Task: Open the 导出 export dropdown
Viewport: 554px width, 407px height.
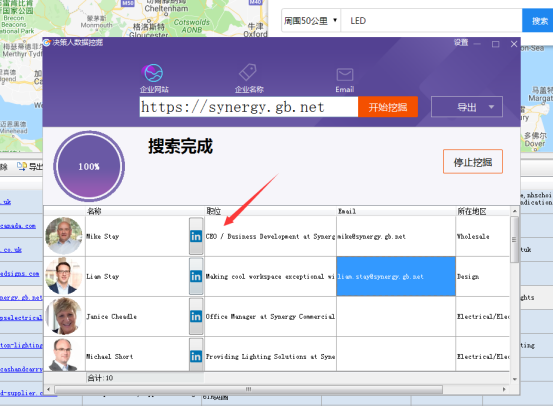Action: [467, 107]
